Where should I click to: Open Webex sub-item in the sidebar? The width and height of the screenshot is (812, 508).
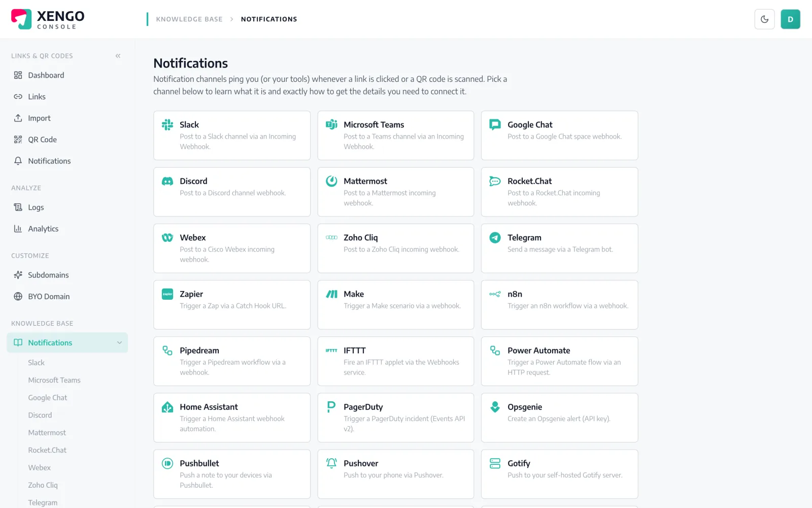click(x=40, y=468)
